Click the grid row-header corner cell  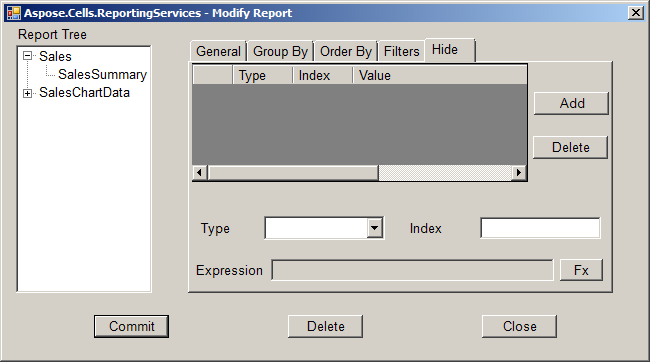[213, 75]
